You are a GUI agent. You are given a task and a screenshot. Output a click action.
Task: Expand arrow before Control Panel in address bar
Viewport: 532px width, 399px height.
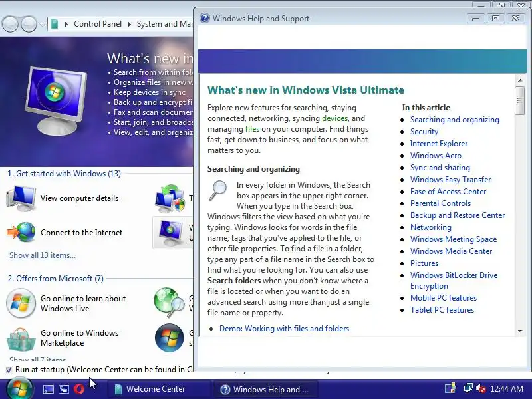(x=66, y=24)
